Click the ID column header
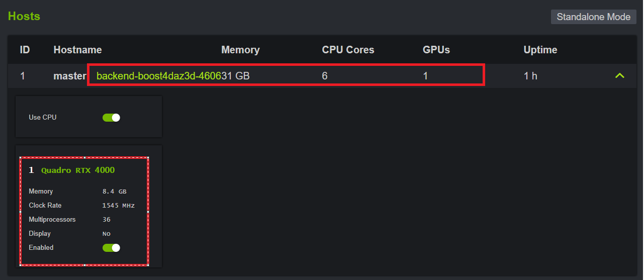The height and width of the screenshot is (280, 644). point(25,50)
